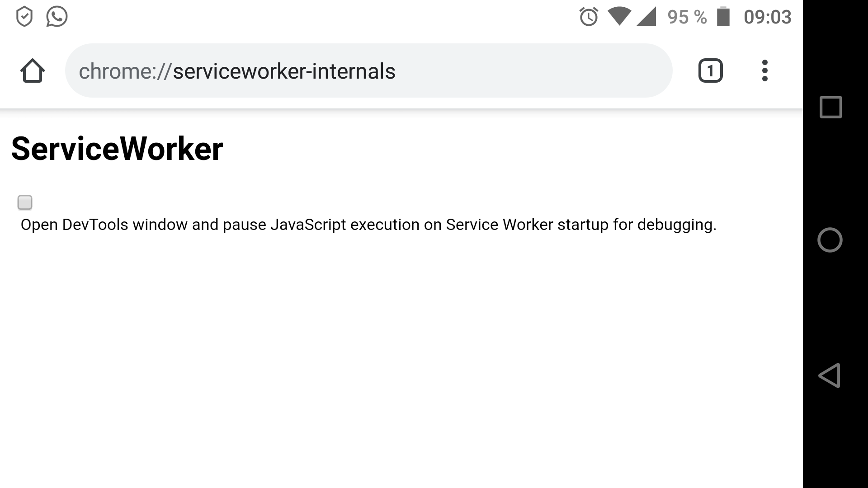Viewport: 868px width, 488px height.
Task: Tap the Wi-Fi signal status icon
Action: click(619, 17)
